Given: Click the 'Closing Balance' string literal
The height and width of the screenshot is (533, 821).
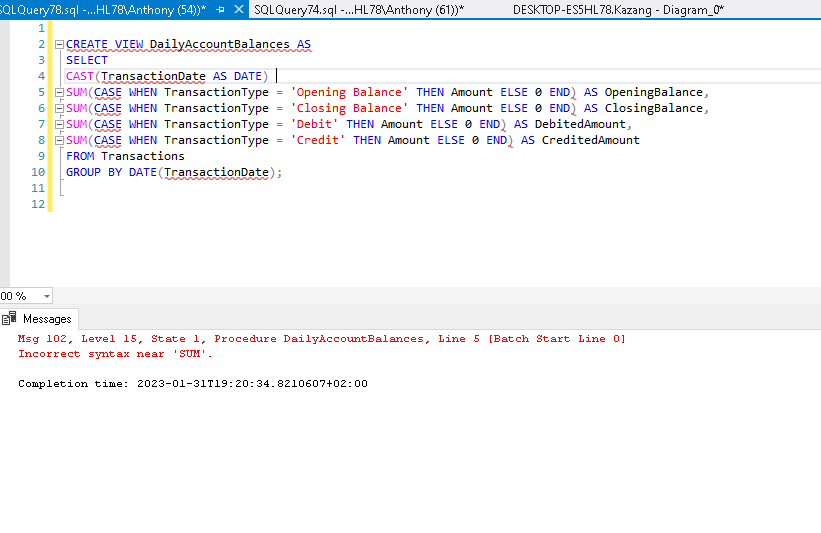Looking at the screenshot, I should click(x=349, y=108).
